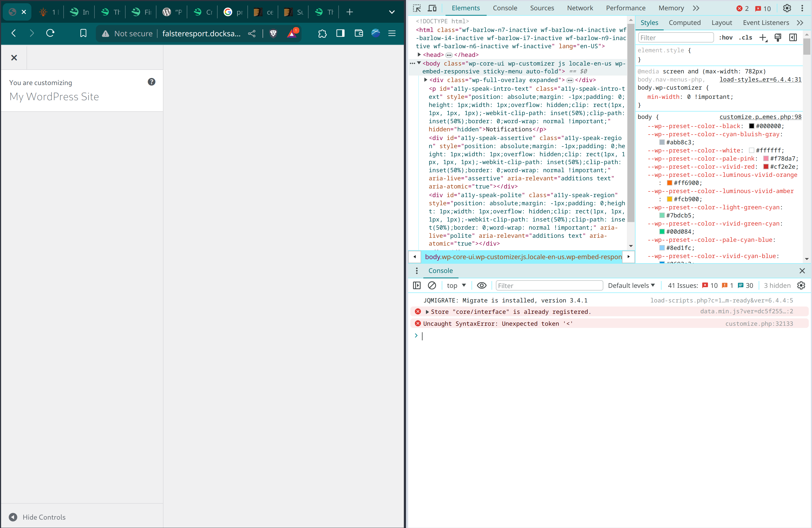Open the browser hamburger menu
Screen dimensions: 812x528
coord(392,33)
